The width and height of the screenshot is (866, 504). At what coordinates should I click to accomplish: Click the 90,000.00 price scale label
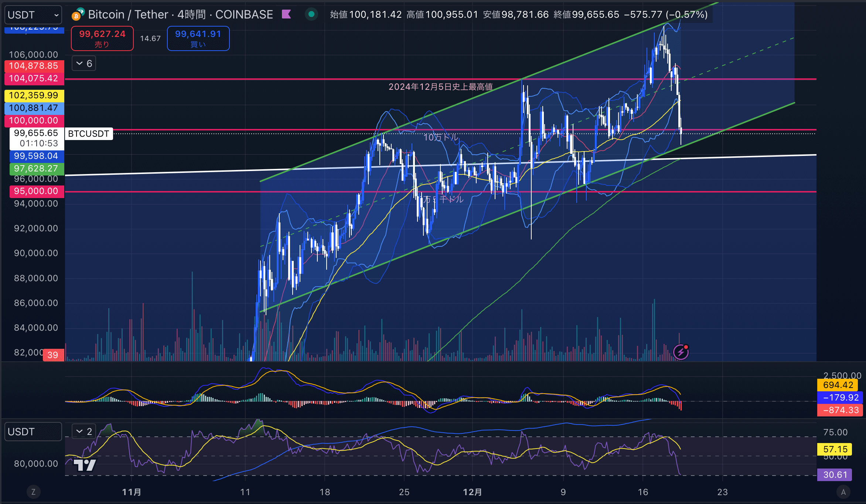(x=36, y=253)
